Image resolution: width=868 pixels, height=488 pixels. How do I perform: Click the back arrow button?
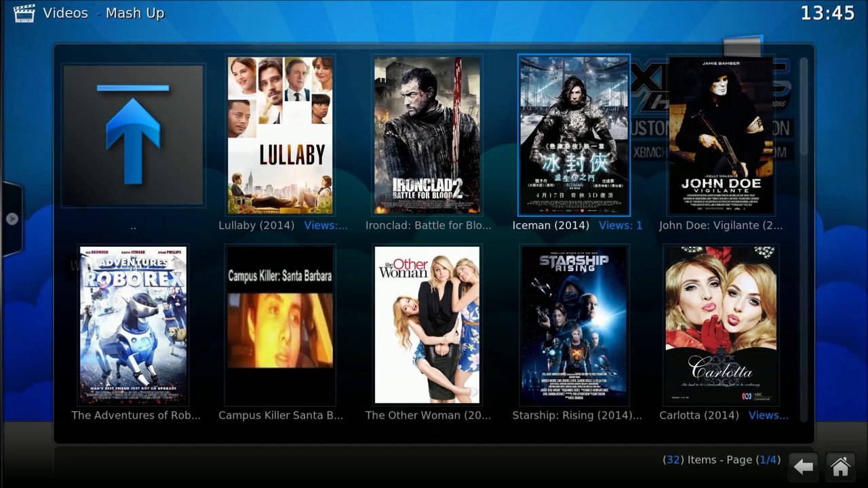[803, 466]
